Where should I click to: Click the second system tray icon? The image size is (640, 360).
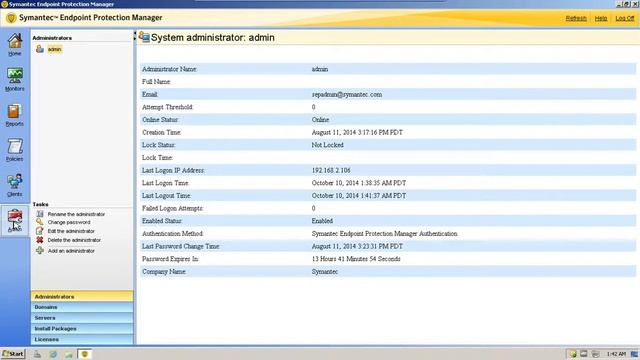tap(584, 354)
